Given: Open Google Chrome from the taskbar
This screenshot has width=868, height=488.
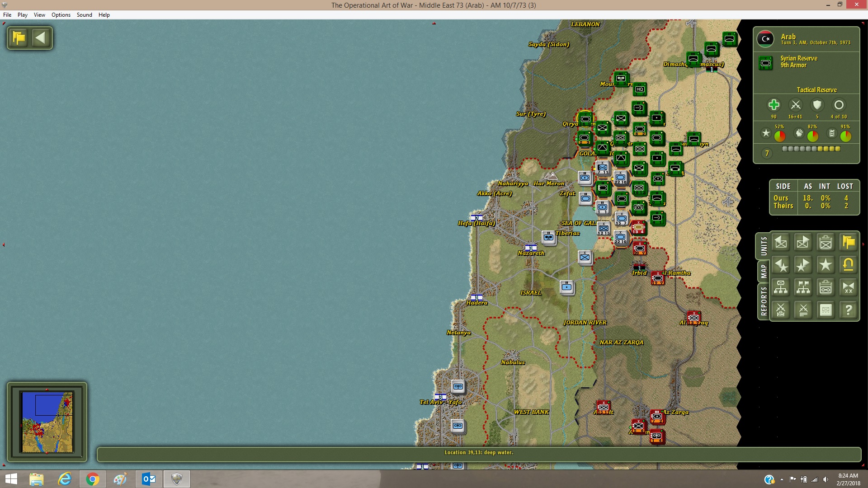Looking at the screenshot, I should (93, 479).
